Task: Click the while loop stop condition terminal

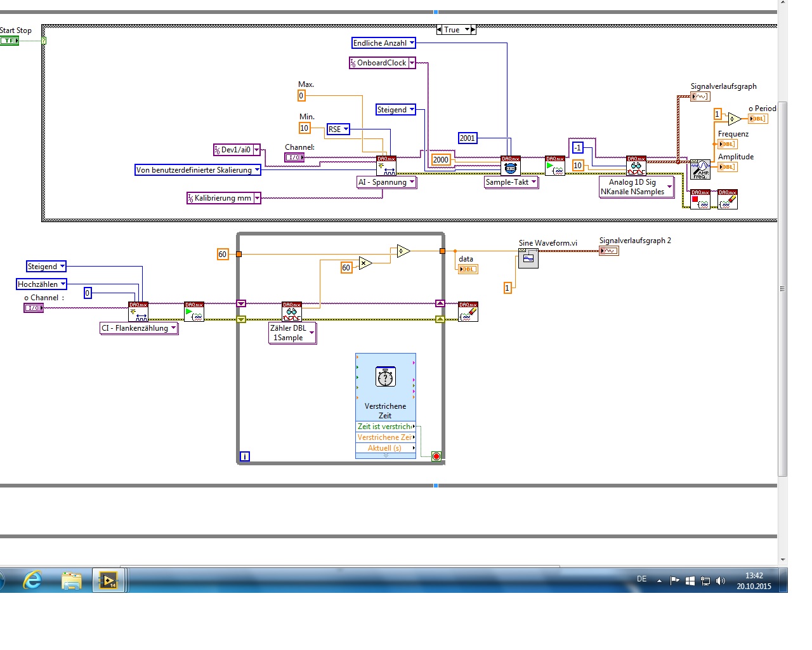Action: (436, 456)
